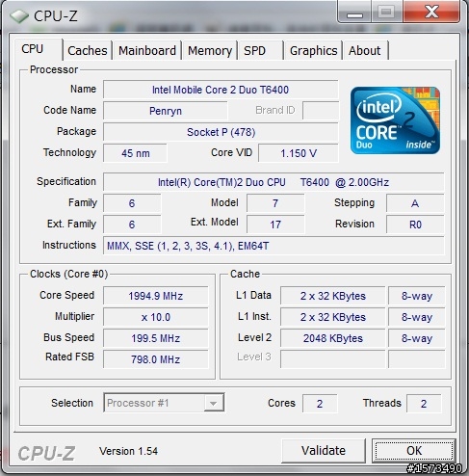Show the About tab

click(365, 50)
